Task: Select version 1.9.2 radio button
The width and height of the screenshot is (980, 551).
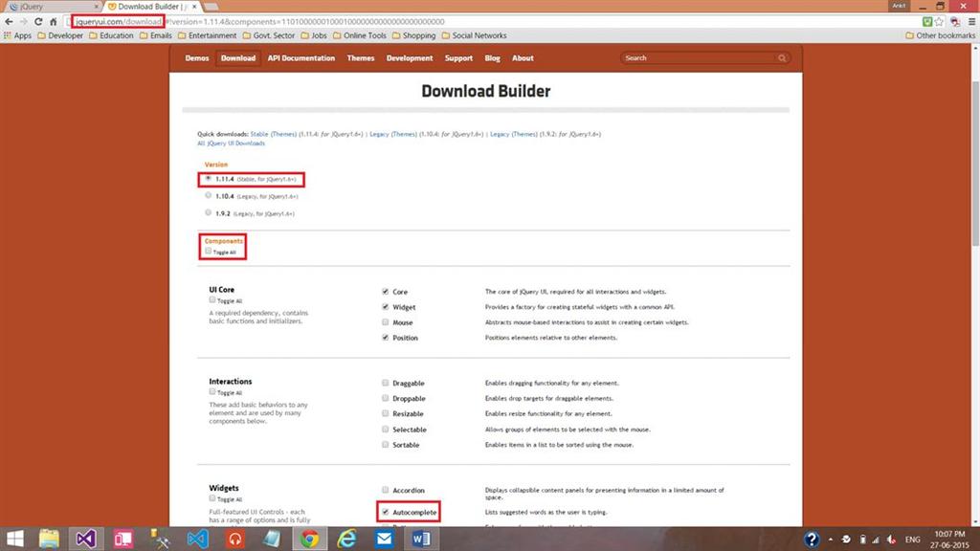Action: (208, 212)
